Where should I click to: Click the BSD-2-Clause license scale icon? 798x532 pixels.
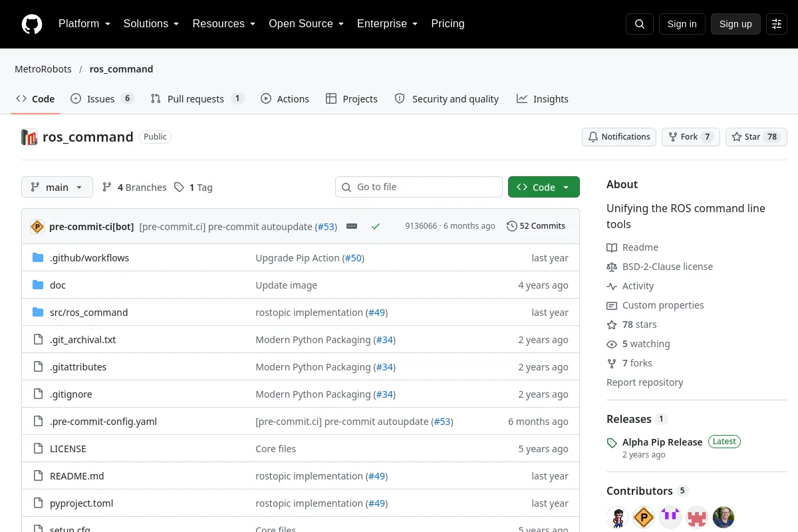612,267
